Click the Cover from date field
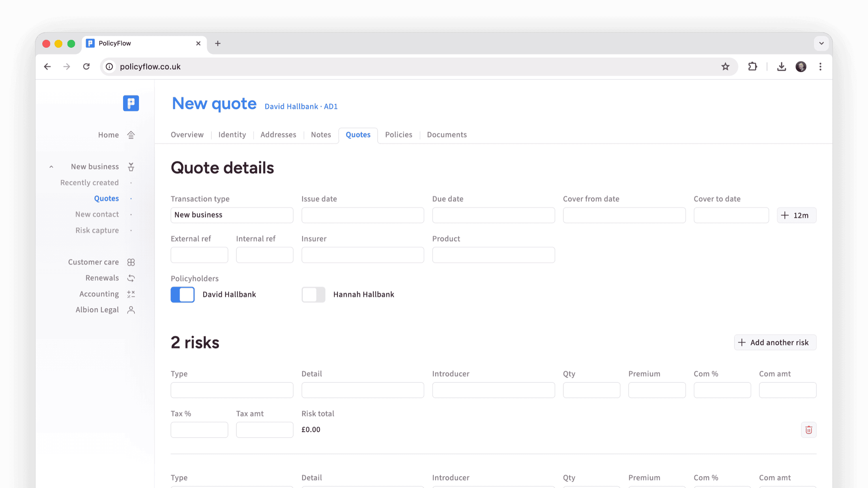 [x=624, y=215]
